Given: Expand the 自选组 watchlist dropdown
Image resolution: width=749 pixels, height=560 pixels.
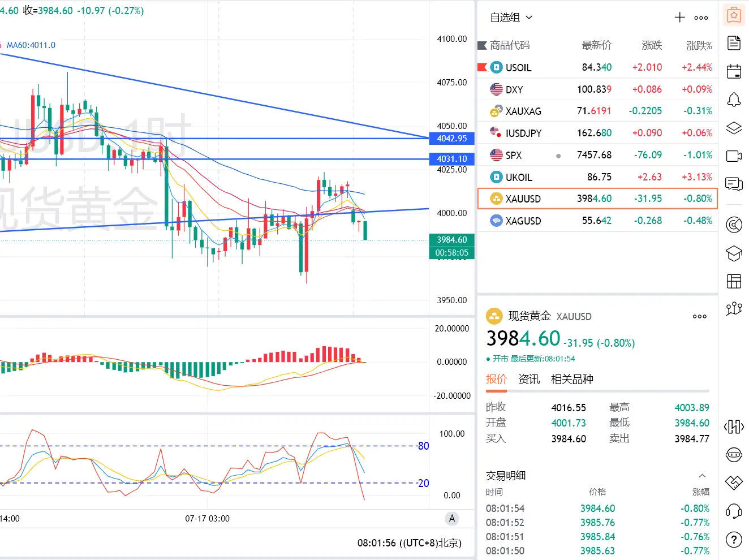Looking at the screenshot, I should [x=511, y=18].
